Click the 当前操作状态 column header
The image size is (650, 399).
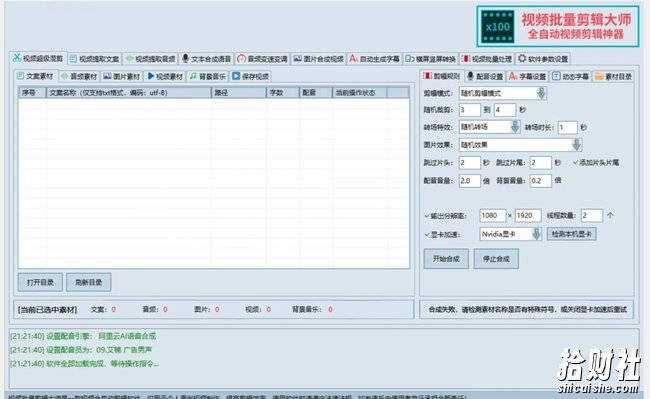tap(359, 93)
